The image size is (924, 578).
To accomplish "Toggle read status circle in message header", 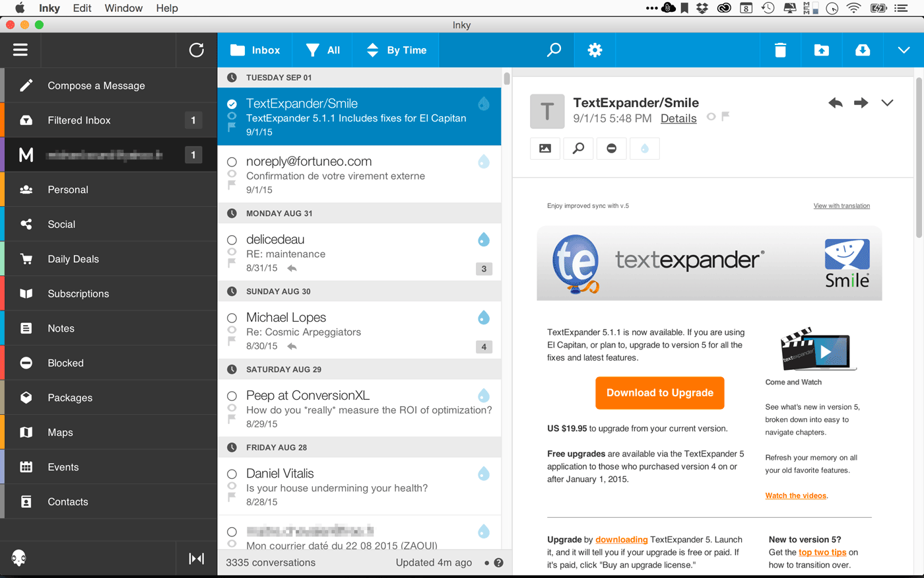I will coord(711,117).
